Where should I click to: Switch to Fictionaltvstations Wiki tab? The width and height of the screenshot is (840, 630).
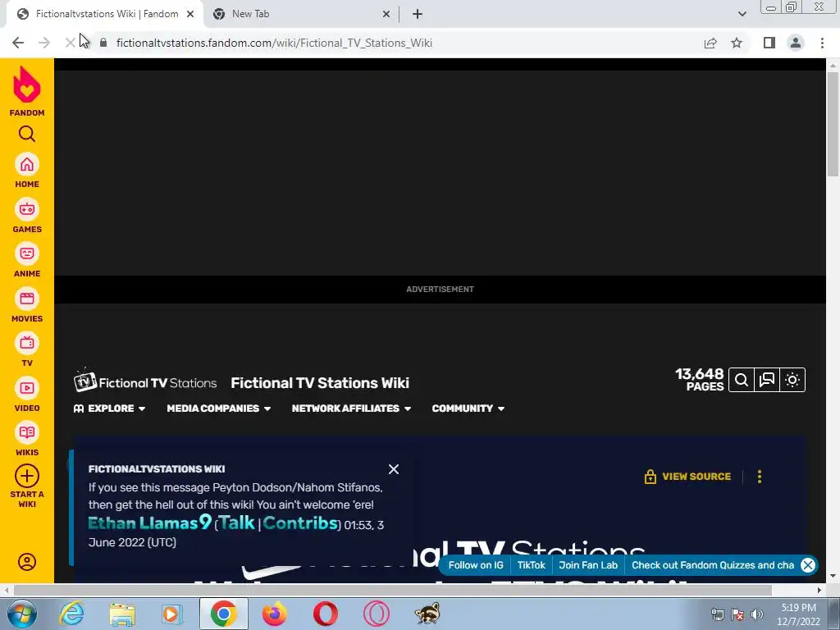coord(104,14)
